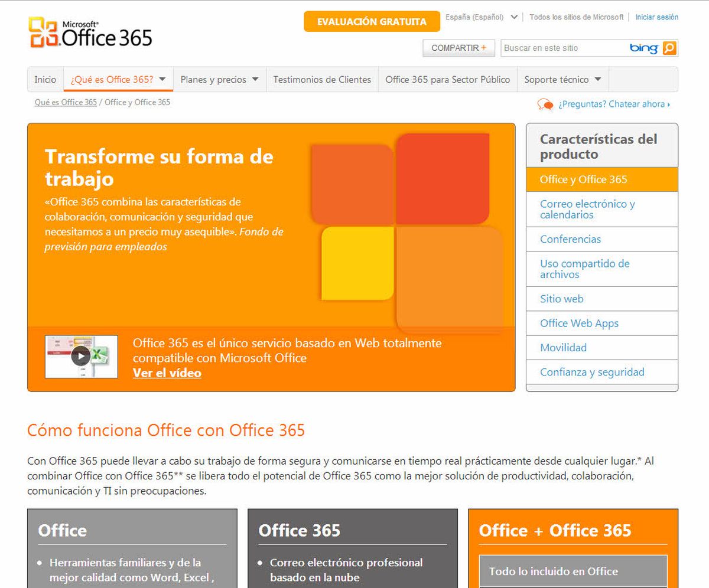Open the Ver el vídeo link

tap(166, 373)
